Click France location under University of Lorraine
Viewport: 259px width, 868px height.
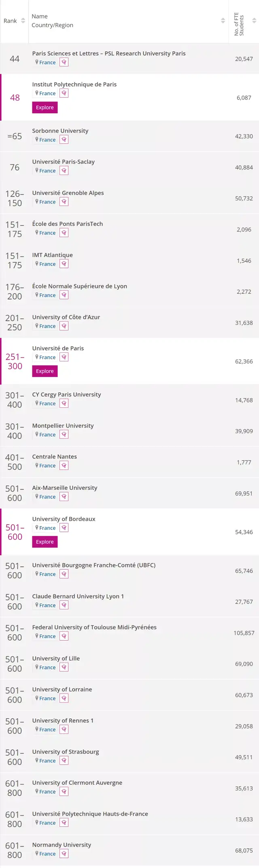pyautogui.click(x=47, y=698)
